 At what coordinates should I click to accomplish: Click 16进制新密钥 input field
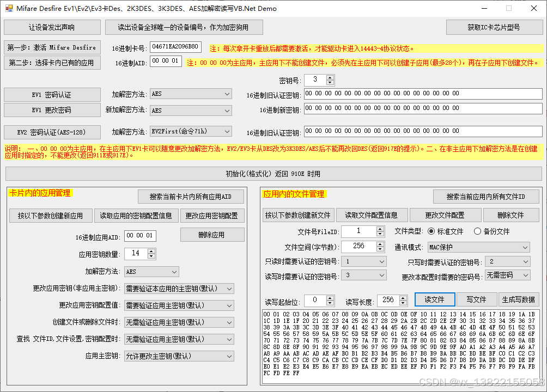[423, 108]
